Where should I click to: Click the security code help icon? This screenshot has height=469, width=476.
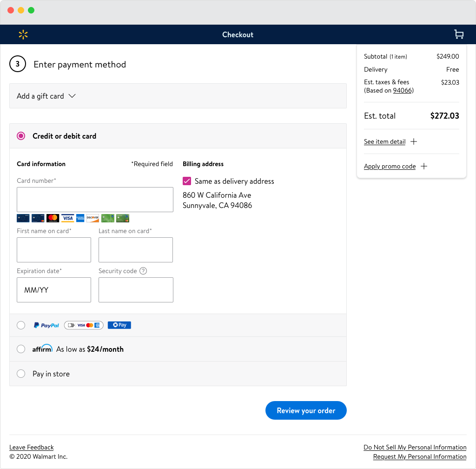(143, 271)
